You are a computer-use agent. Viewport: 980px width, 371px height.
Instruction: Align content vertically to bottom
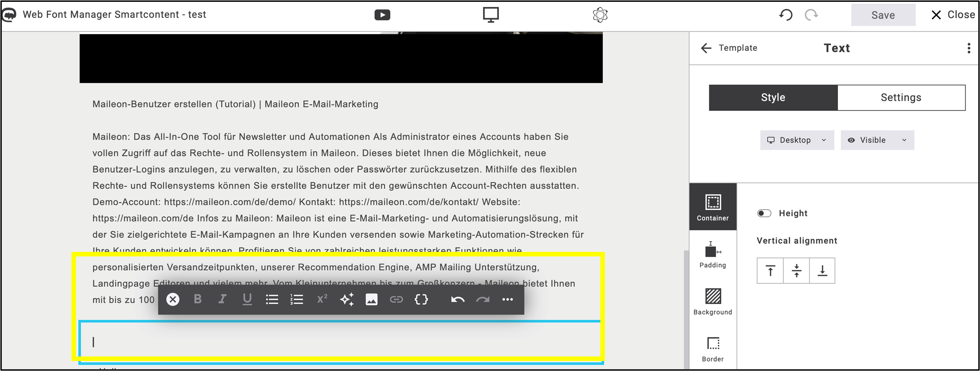(822, 271)
